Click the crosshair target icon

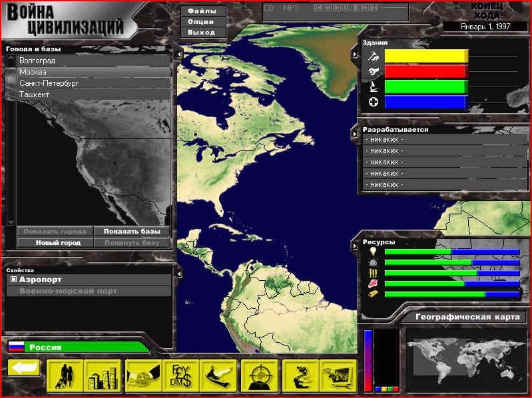pos(259,377)
